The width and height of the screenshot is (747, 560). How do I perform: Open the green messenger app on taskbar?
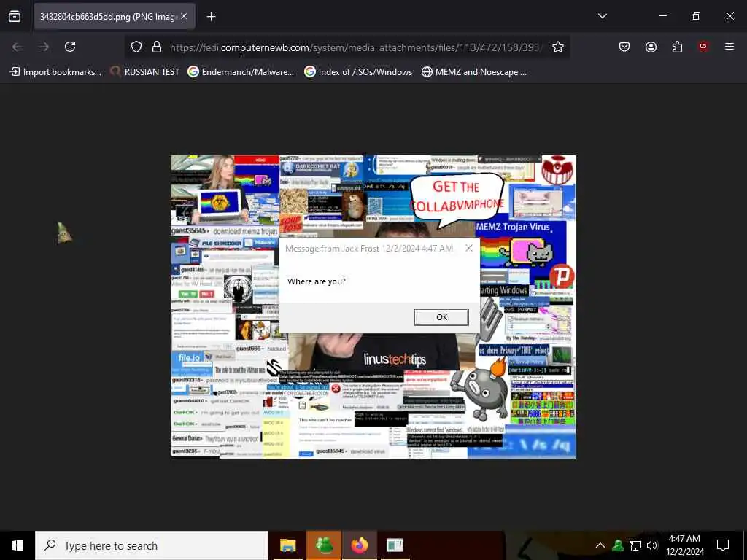click(324, 545)
